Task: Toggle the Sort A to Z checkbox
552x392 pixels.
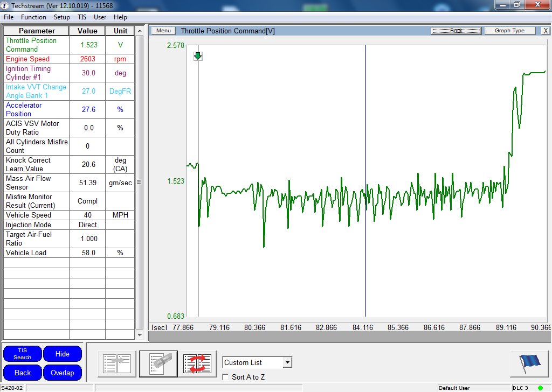Action: 225,377
